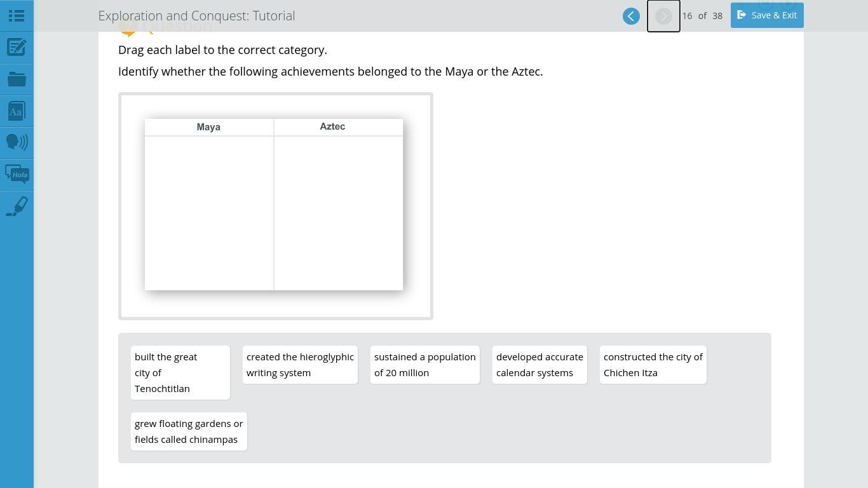Viewport: 868px width, 488px height.
Task: Pick 'sustained a population of 20 million' label
Action: point(424,365)
